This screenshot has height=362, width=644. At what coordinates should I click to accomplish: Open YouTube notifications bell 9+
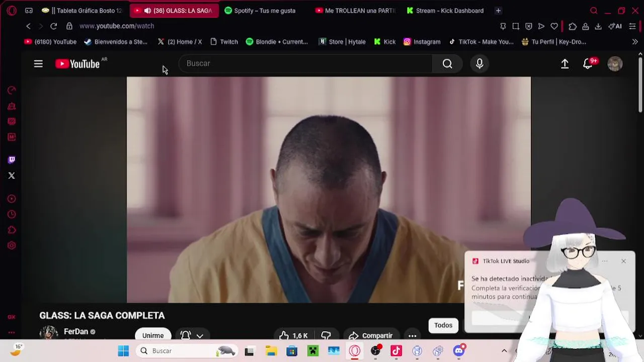tap(588, 64)
